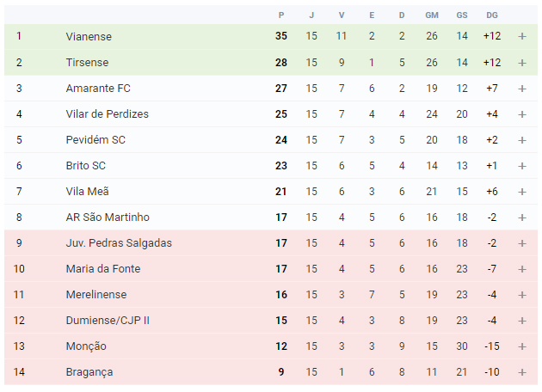Click the plus icon for Vila Meã
Image resolution: width=542 pixels, height=392 pixels.
coord(522,192)
